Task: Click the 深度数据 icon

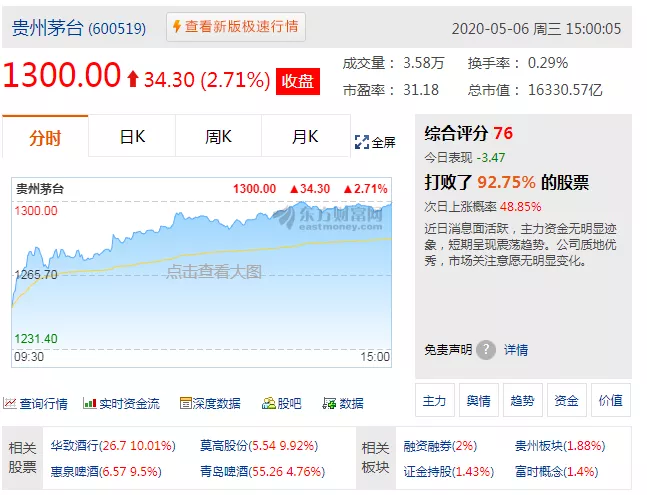Action: pos(185,404)
